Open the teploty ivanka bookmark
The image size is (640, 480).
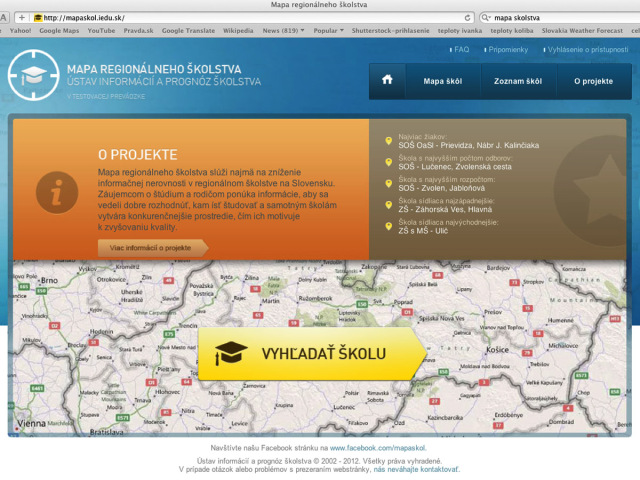[x=460, y=31]
